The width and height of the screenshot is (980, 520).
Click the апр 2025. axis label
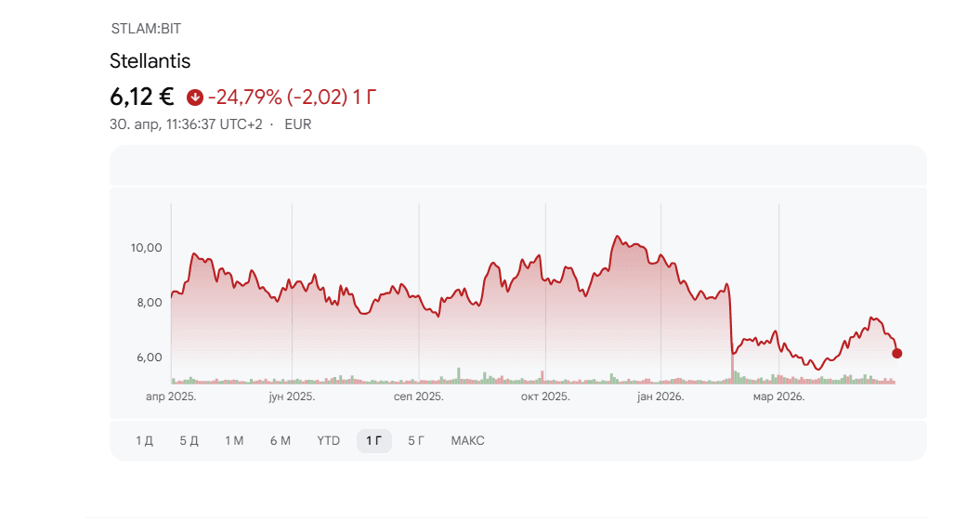[x=171, y=396]
